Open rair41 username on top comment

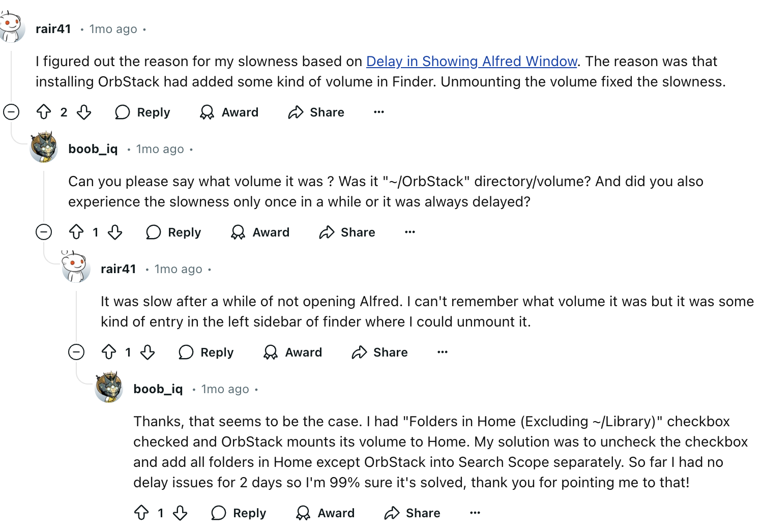[x=53, y=29]
